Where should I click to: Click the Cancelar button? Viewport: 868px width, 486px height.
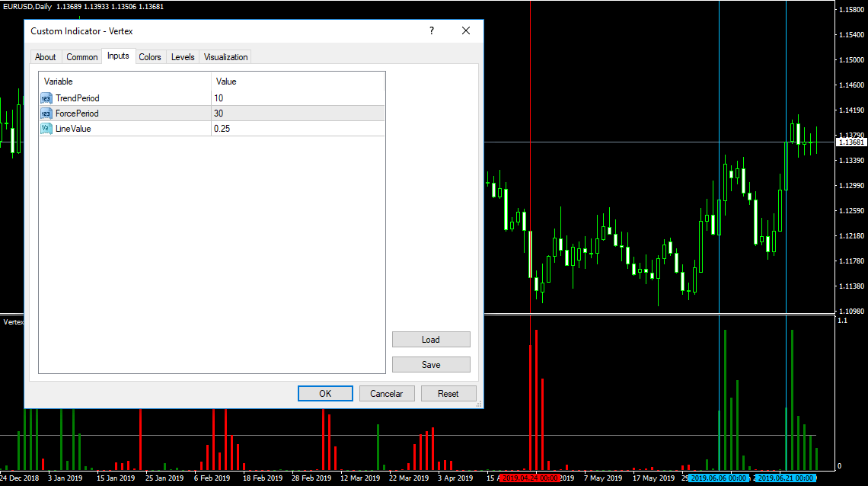click(x=386, y=394)
